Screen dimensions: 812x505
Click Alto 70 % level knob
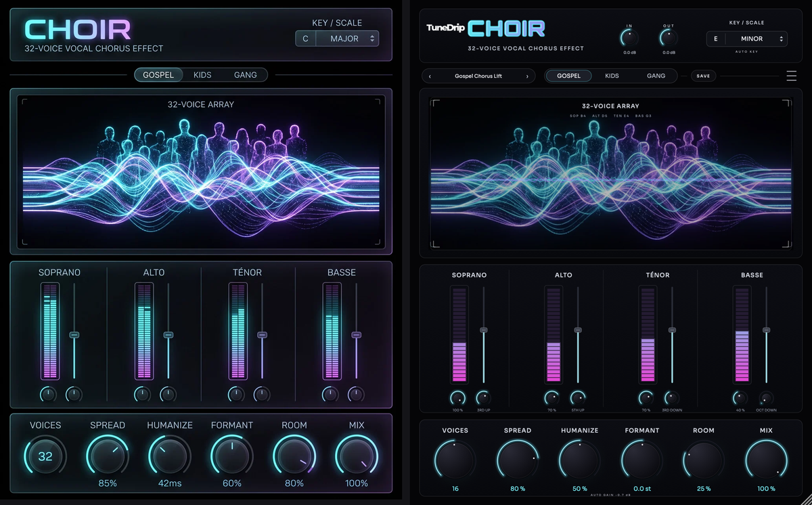point(551,398)
